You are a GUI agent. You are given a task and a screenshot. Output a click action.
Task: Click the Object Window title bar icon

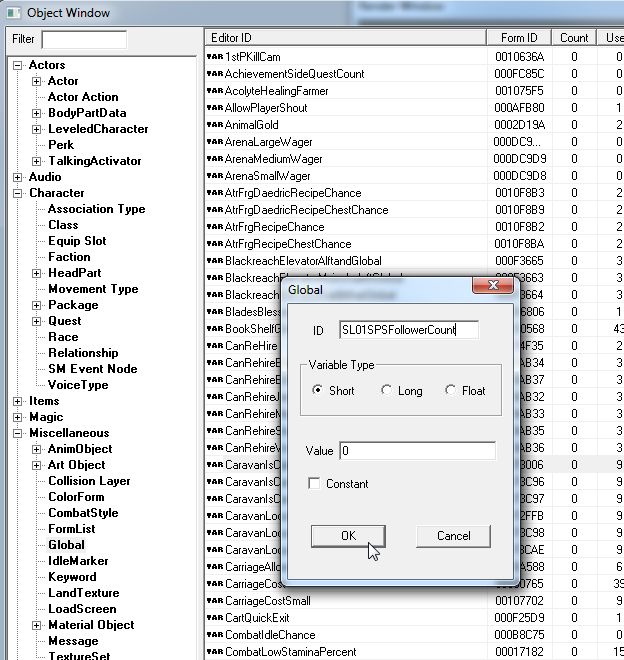coord(13,13)
